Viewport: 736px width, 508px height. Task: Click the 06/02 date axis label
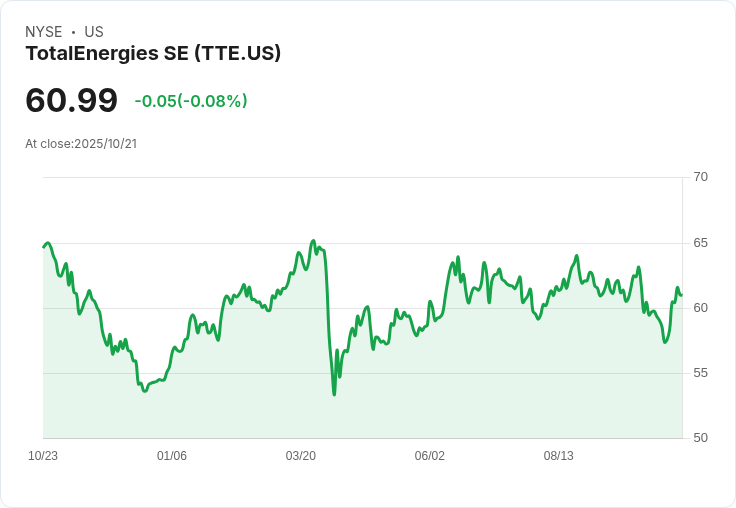click(x=429, y=456)
